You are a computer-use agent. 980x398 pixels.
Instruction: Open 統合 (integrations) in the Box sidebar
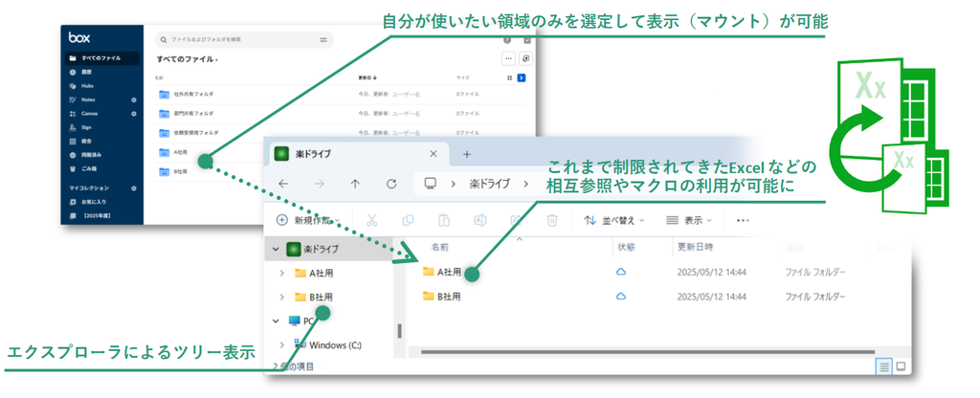[x=86, y=142]
